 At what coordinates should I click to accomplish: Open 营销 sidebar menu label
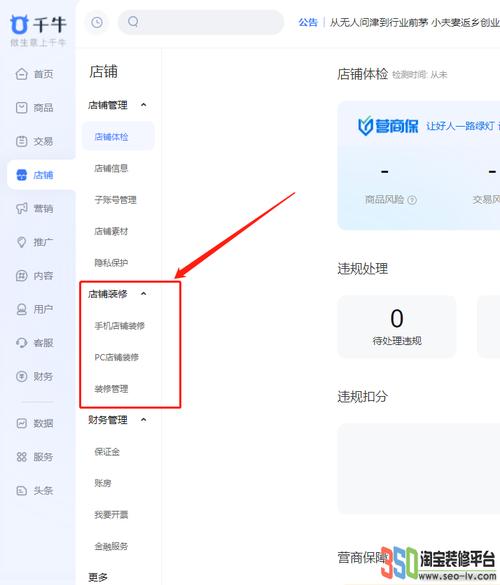pyautogui.click(x=43, y=208)
